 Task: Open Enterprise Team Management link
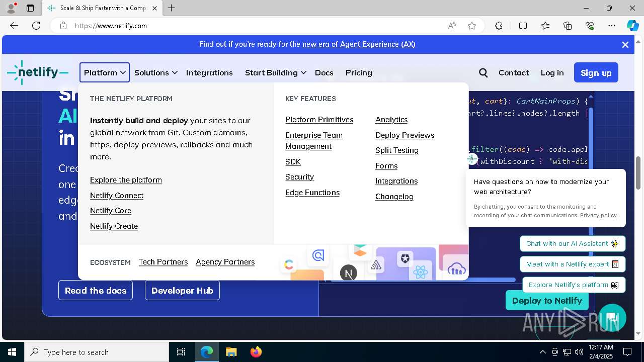314,141
